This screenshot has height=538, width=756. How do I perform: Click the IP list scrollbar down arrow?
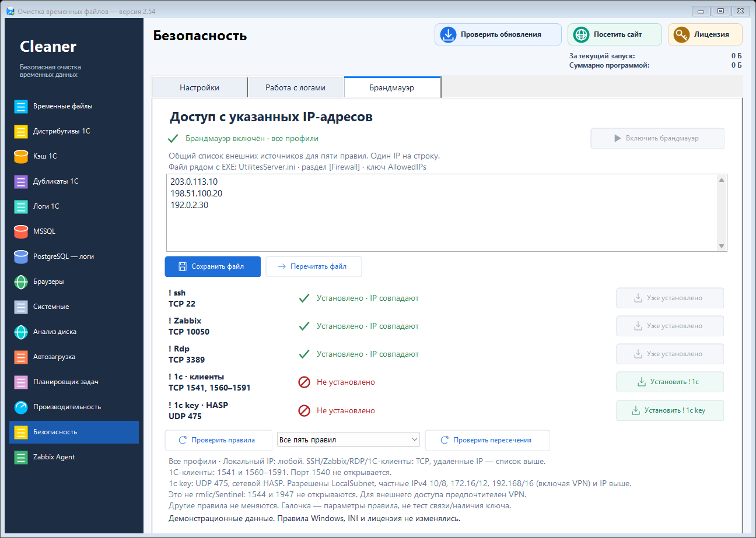point(722,246)
